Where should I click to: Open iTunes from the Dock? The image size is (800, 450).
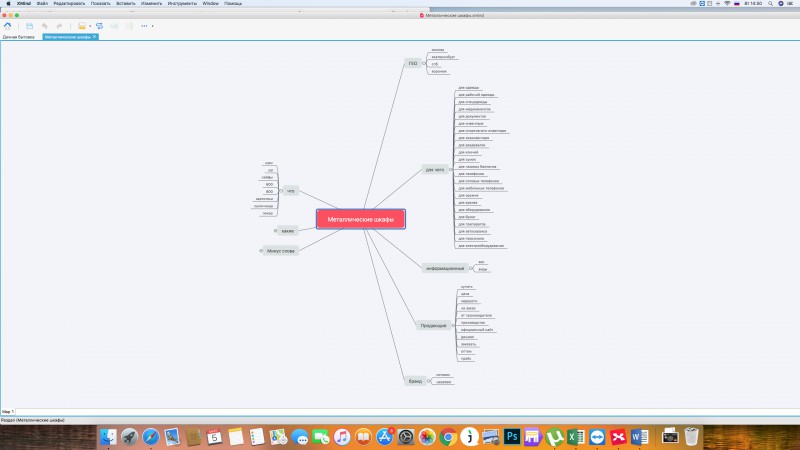342,437
